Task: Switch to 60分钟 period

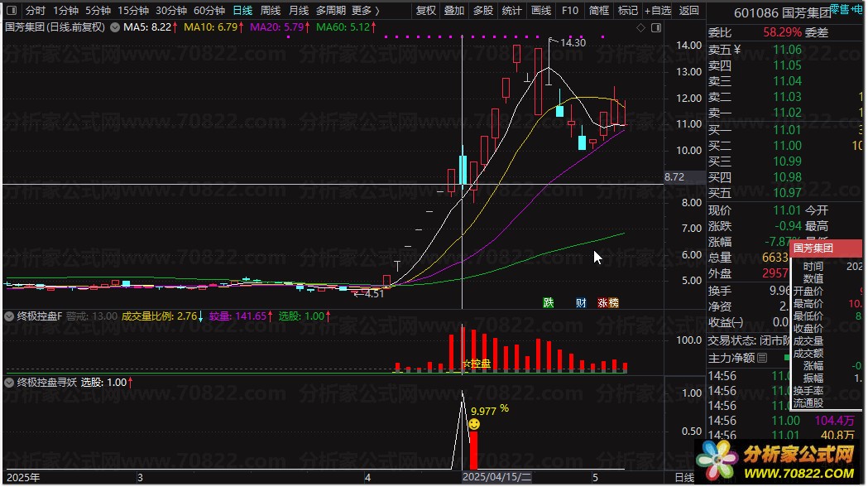Action: click(x=209, y=11)
